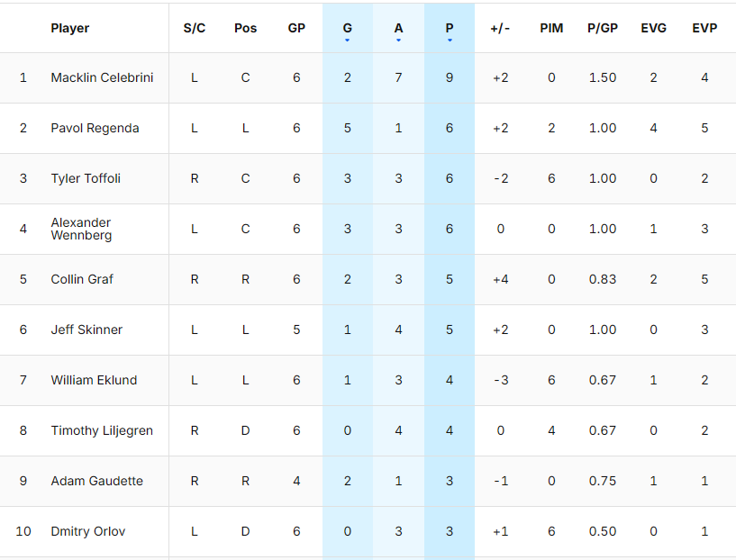Screen dimensions: 736x560
Task: Click the EVG column header
Action: [x=654, y=28]
